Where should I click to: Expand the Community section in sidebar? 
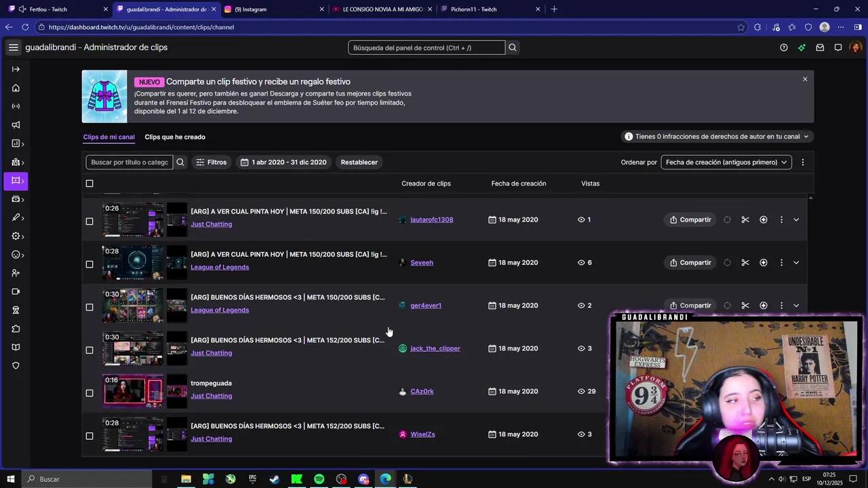(x=18, y=162)
